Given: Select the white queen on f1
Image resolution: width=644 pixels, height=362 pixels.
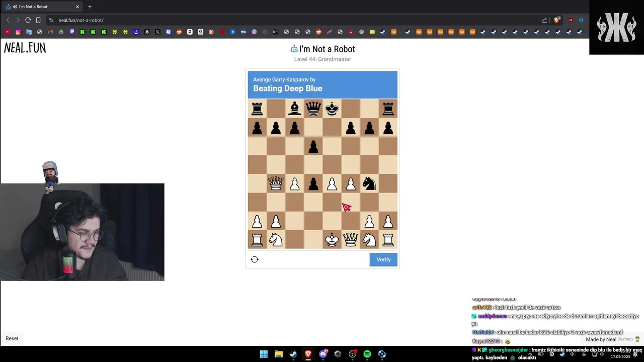Looking at the screenshot, I should coord(351,240).
